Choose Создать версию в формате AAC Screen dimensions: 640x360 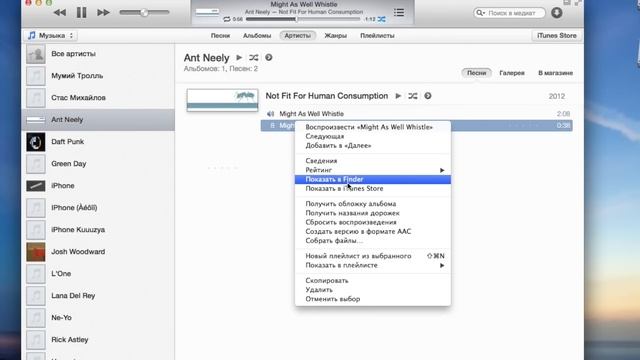pos(373,231)
